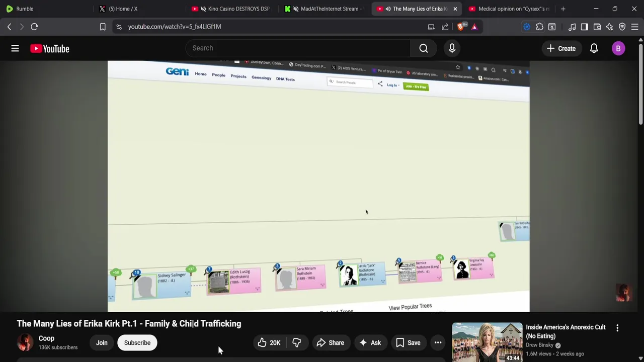Open Drew Binsky channel link
Screen dimensions: 644x362
tap(539, 345)
